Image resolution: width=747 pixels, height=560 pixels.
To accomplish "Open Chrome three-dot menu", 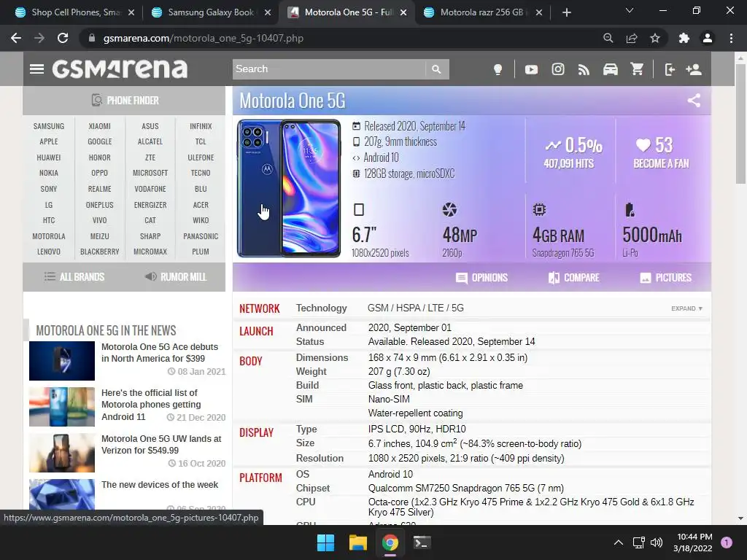I will (x=731, y=38).
